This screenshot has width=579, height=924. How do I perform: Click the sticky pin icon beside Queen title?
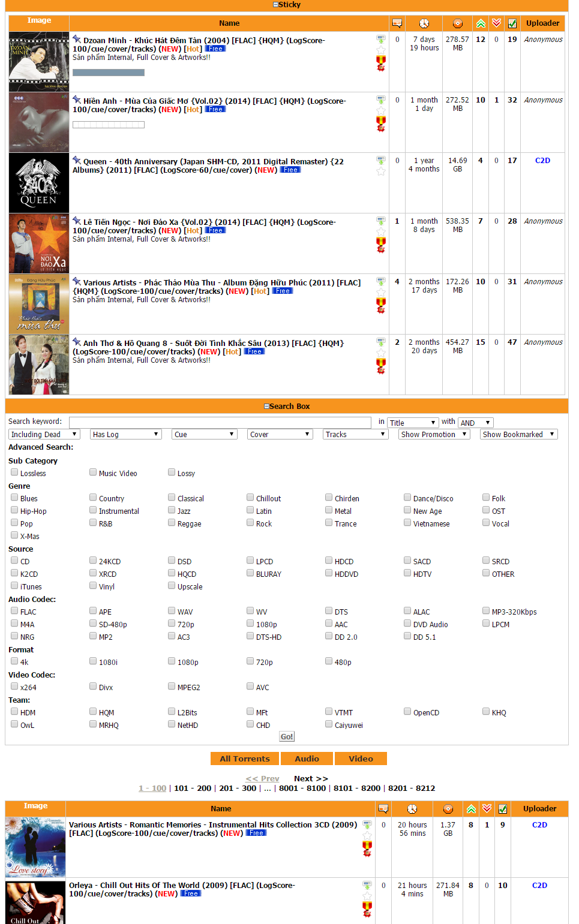point(77,160)
